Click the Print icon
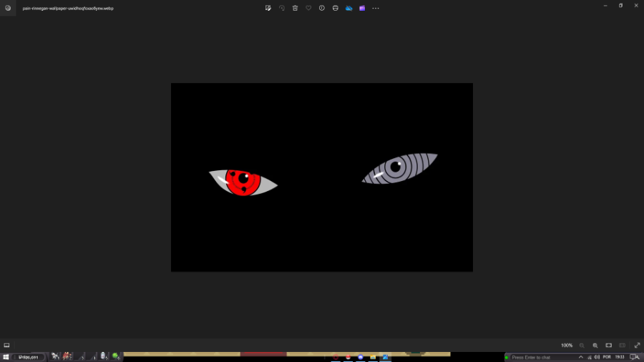This screenshot has height=362, width=644. click(x=335, y=8)
